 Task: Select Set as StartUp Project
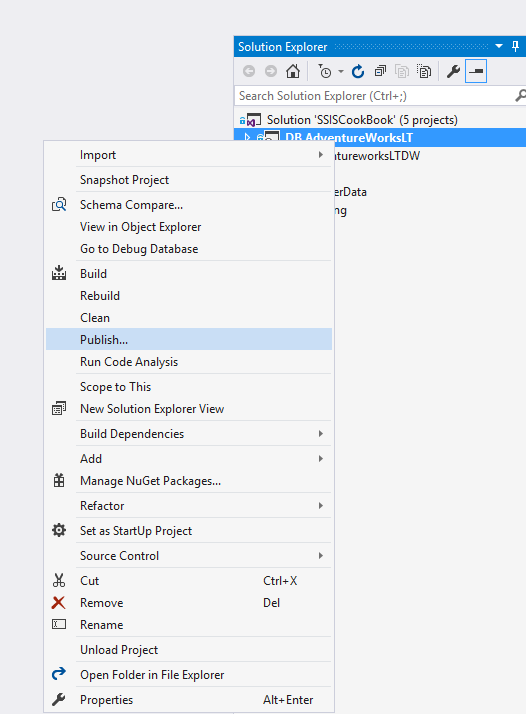(189, 531)
